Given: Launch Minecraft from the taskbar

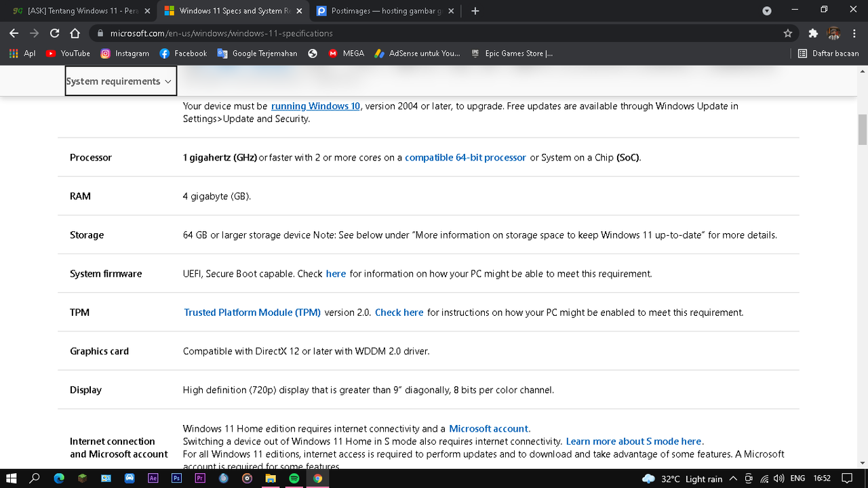Looking at the screenshot, I should click(82, 479).
